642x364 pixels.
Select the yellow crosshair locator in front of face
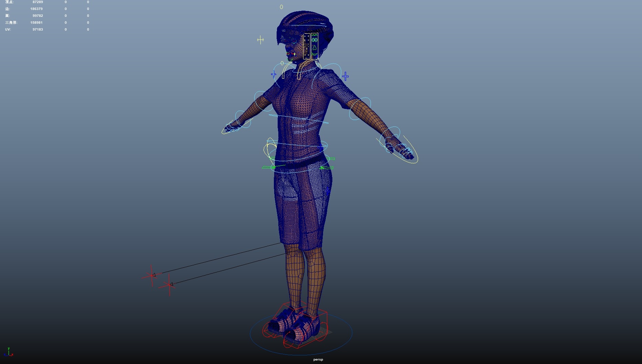click(260, 40)
